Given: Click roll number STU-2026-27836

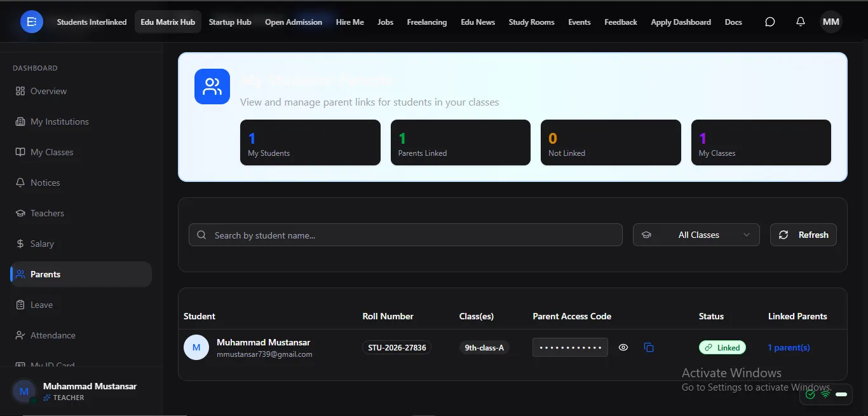Looking at the screenshot, I should pyautogui.click(x=397, y=347).
